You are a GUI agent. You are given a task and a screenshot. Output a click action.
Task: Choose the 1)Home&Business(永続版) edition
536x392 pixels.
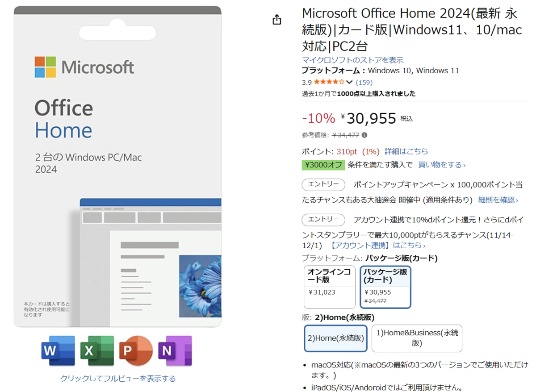[417, 338]
